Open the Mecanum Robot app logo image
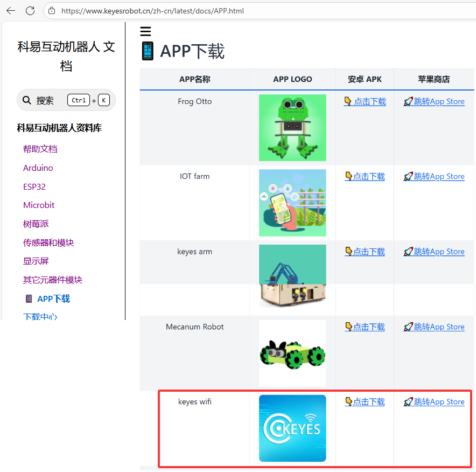Viewport: 476px width, 472px height. point(292,353)
